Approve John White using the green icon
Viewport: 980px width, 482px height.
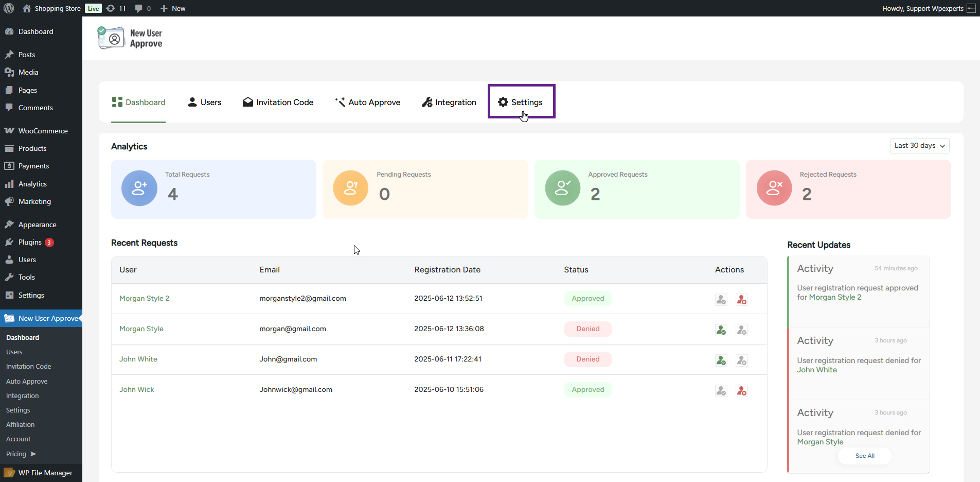click(721, 360)
